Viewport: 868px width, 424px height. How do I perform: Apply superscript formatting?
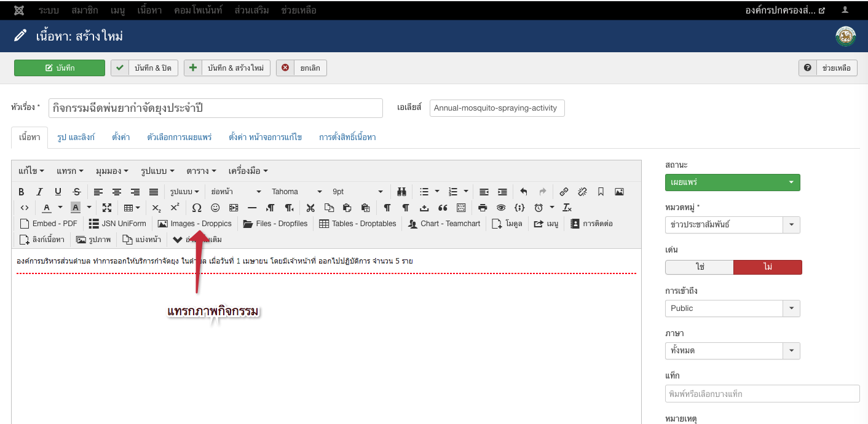pyautogui.click(x=175, y=208)
